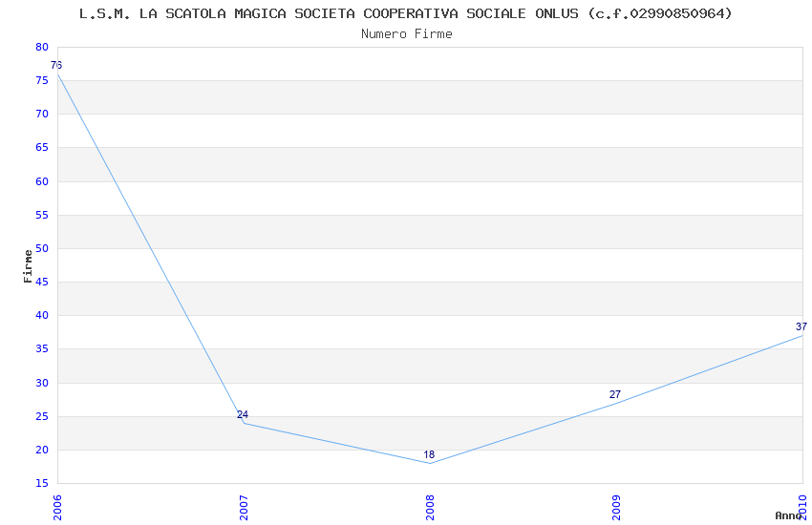812x525 pixels.
Task: Click the data label 27 at 2009
Action: (614, 394)
